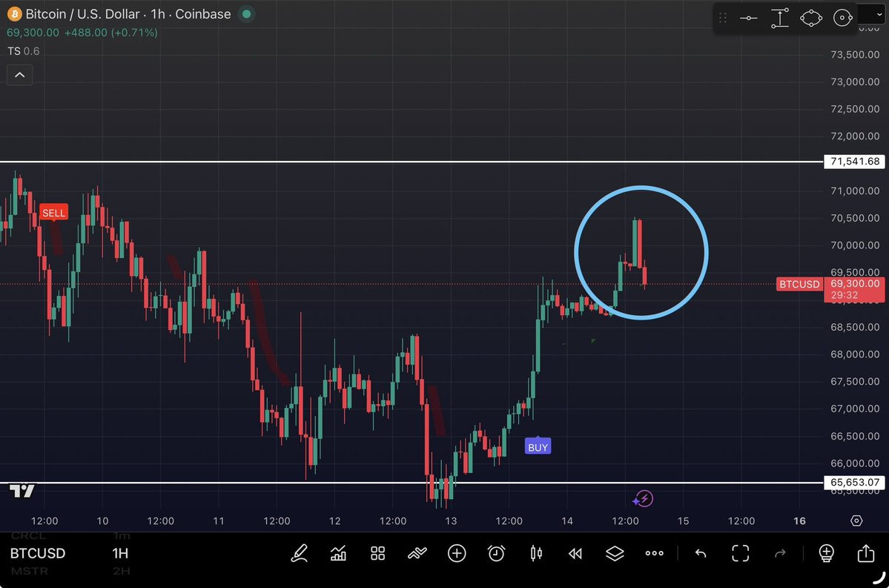889x588 pixels.
Task: Tap the orange Bitcoin symbol logo
Action: (x=14, y=13)
